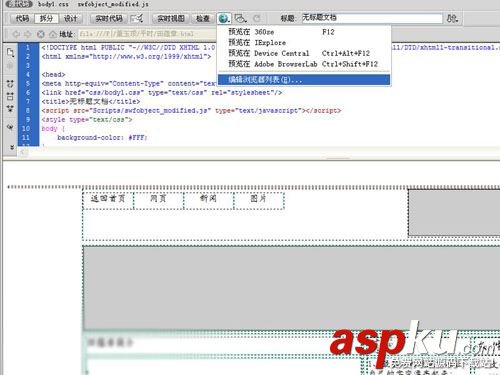This screenshot has height=375, width=500.
Task: Click the Live Code inspect options icon
Action: click(137, 18)
